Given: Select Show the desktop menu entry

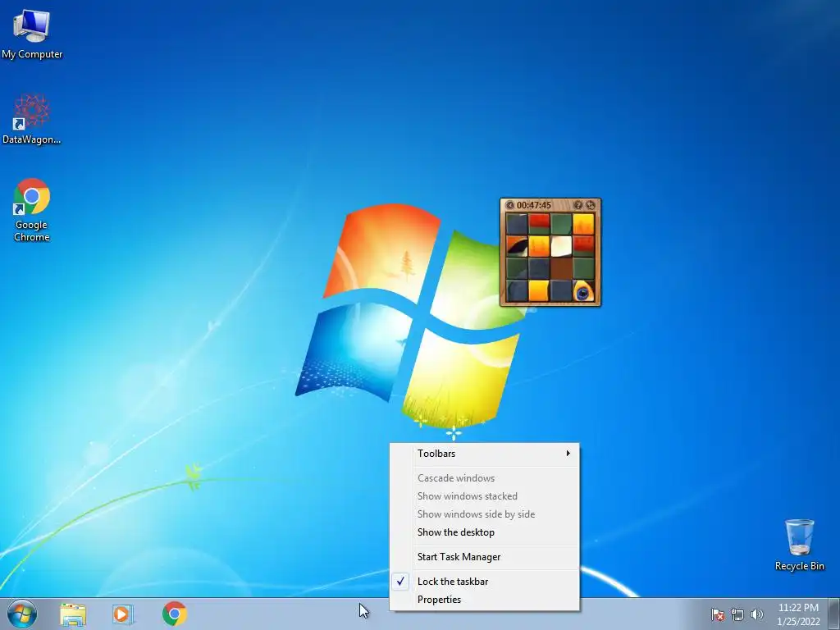Looking at the screenshot, I should pos(484,532).
